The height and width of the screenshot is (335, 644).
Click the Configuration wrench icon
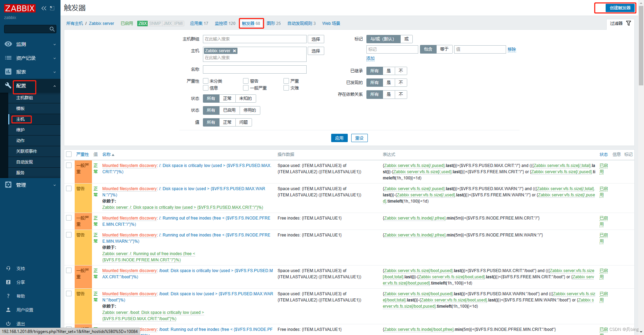8,85
